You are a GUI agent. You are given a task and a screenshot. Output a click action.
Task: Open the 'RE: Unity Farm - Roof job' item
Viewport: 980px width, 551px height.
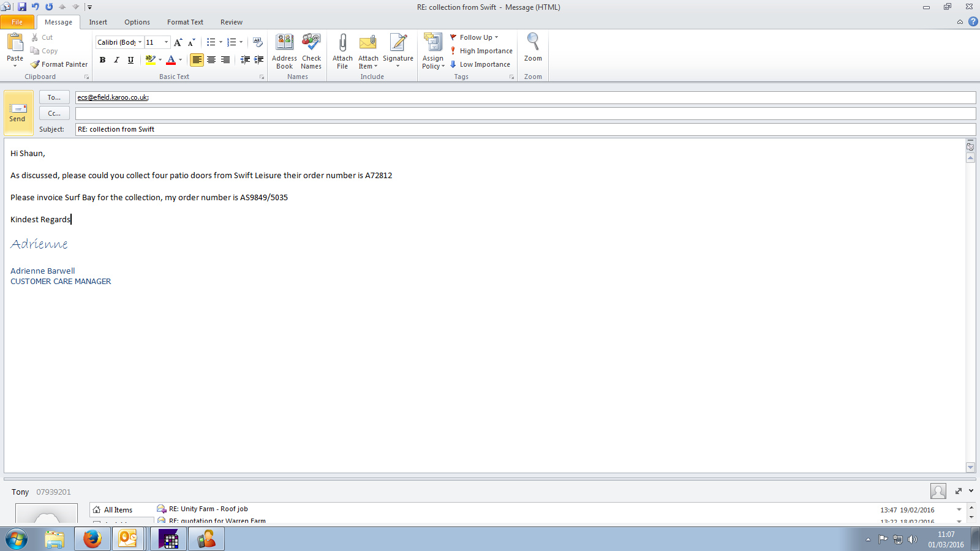tap(208, 509)
